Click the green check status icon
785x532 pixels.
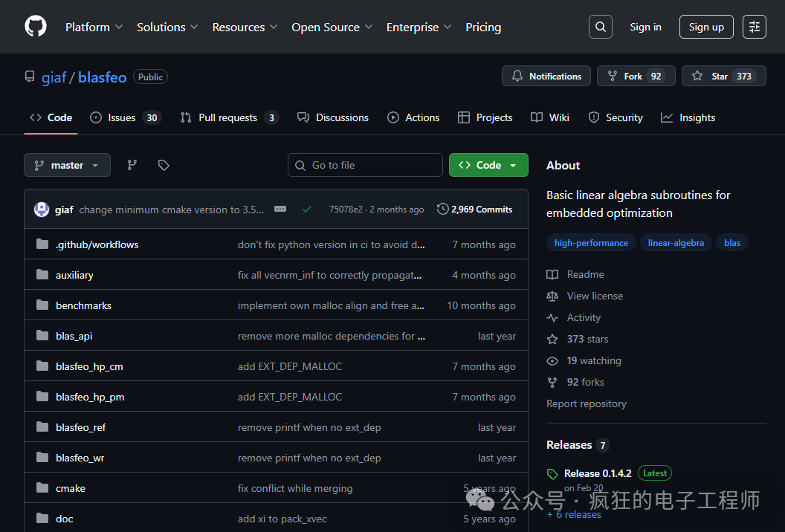click(307, 210)
